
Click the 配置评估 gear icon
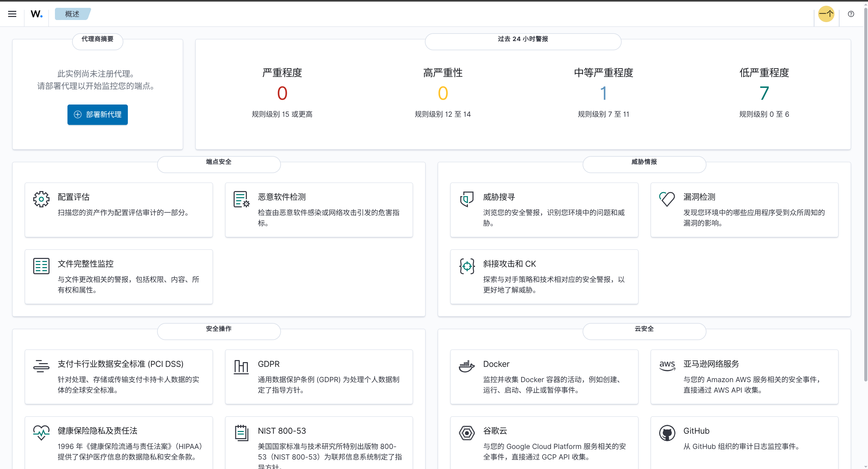(x=41, y=199)
